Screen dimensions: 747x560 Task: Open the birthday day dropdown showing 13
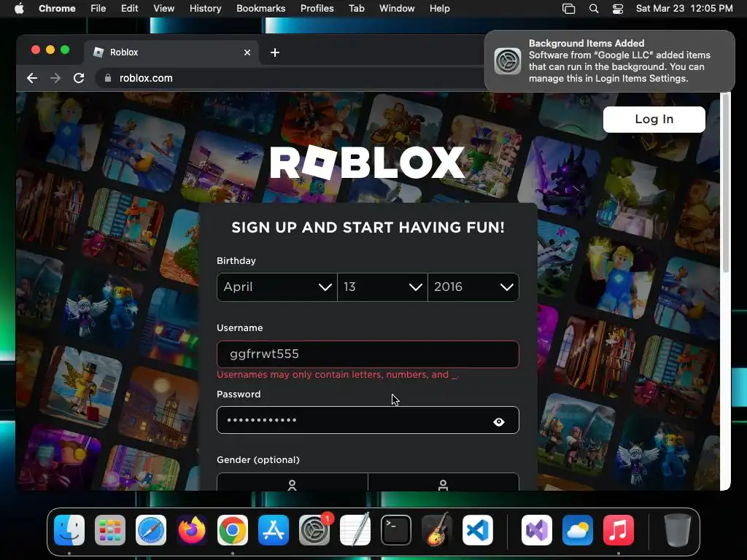(382, 287)
